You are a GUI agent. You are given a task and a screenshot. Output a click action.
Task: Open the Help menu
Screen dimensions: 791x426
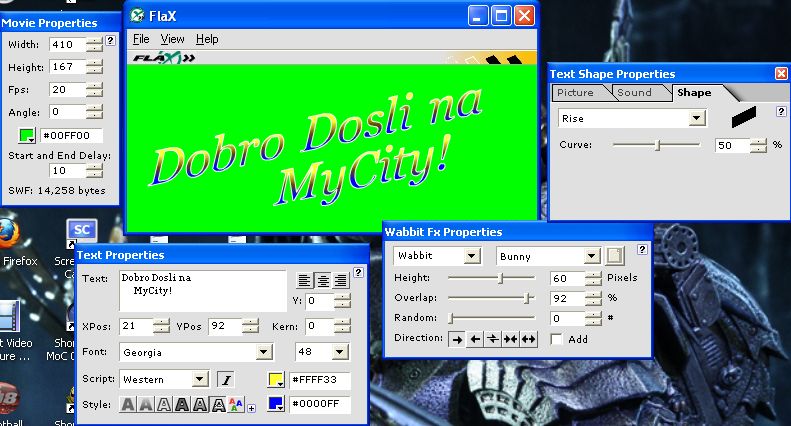tap(207, 39)
